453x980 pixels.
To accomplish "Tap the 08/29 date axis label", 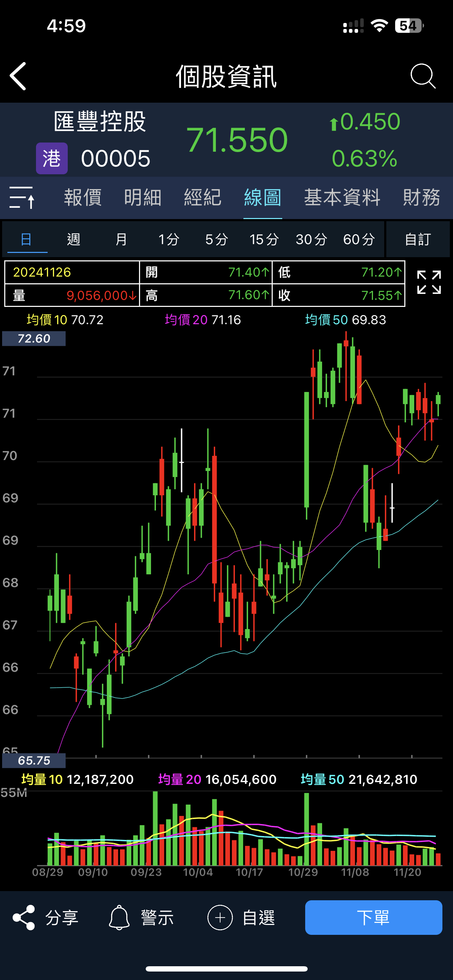I will click(x=48, y=872).
